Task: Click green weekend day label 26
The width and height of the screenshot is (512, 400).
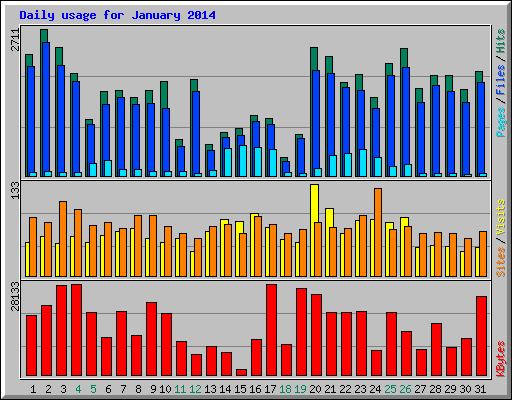Action: coord(405,389)
